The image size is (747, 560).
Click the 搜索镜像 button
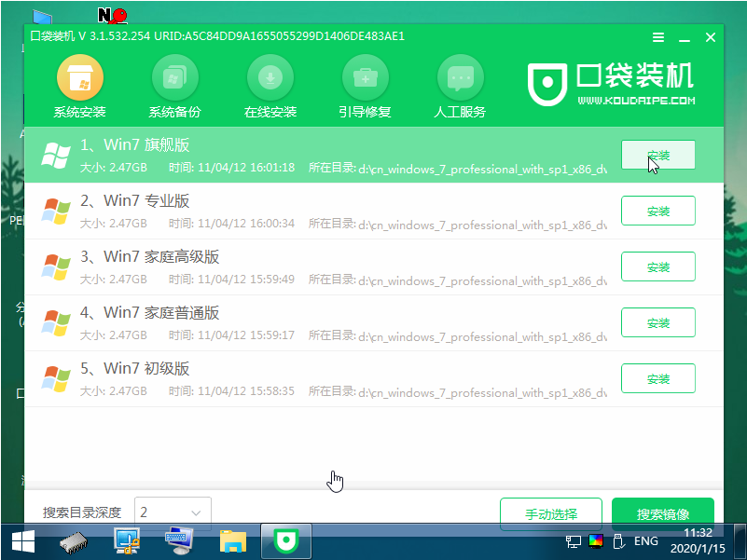(662, 513)
